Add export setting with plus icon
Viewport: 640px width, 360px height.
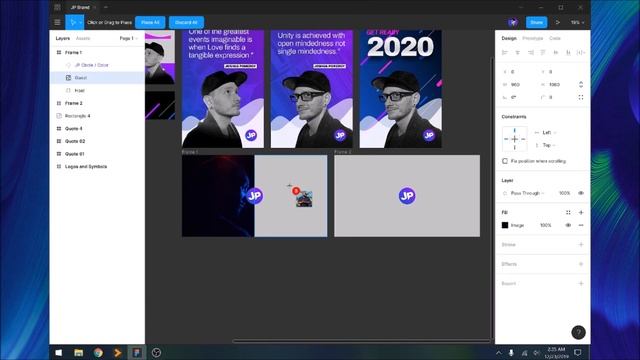pyautogui.click(x=581, y=283)
